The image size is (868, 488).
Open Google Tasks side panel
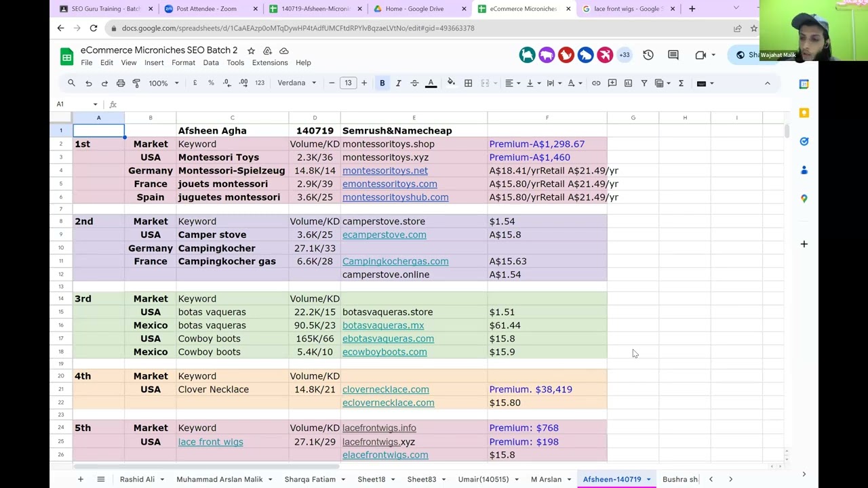[804, 141]
